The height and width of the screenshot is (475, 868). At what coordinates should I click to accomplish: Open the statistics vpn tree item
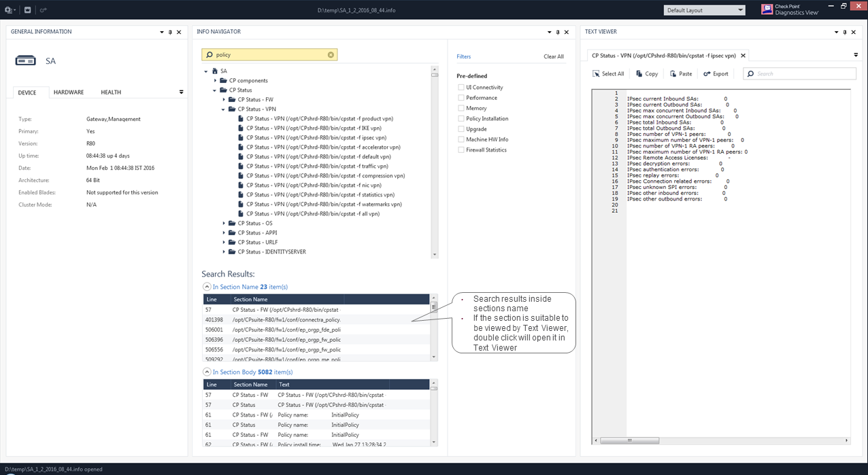tap(320, 194)
